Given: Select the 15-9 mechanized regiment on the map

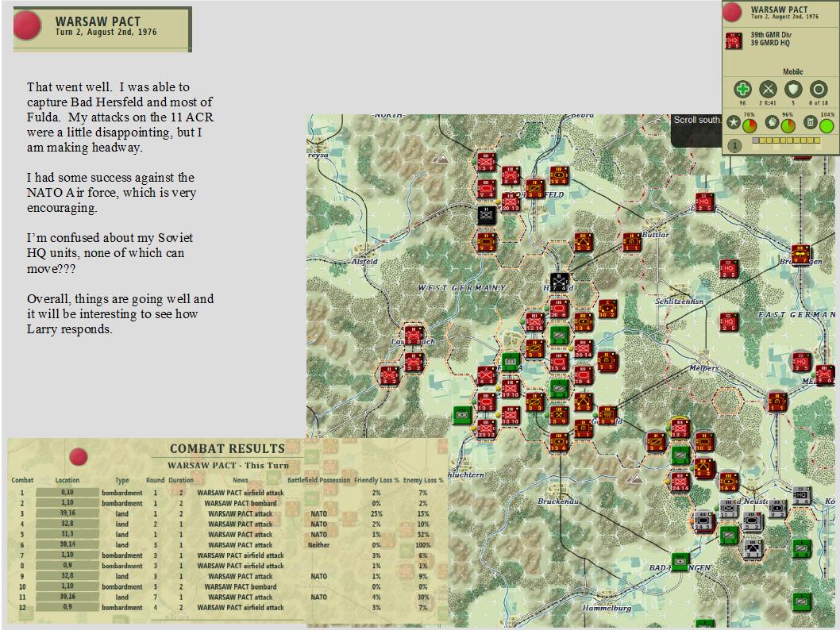Looking at the screenshot, I should pos(486,162).
